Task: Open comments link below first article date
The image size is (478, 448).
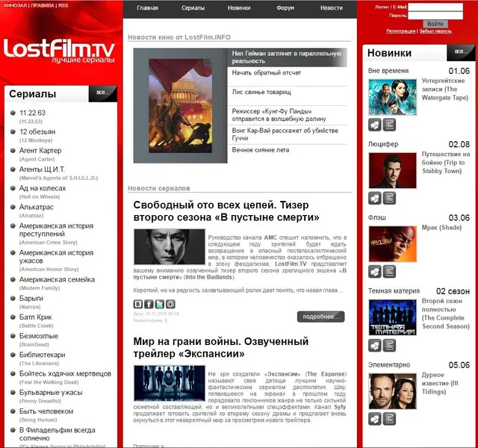Action: 150,320
